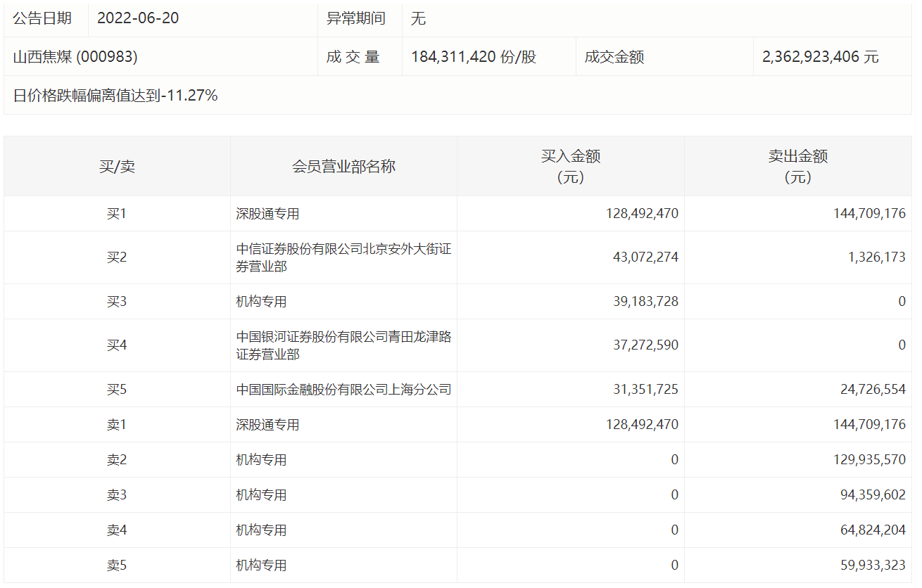Select the 卖2 row label
Screen dimensions: 922x588
point(117,460)
